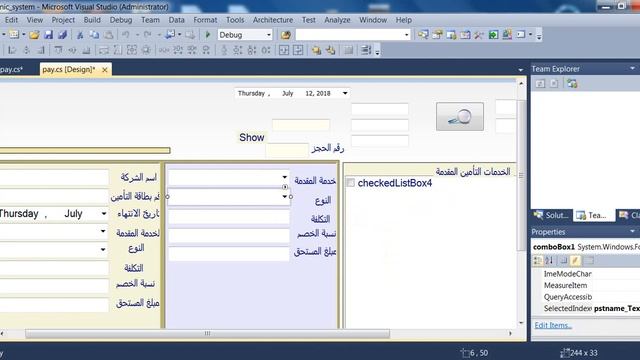This screenshot has height=360, width=640.
Task: Open Properties Window toolbar icon
Action: coord(437,35)
